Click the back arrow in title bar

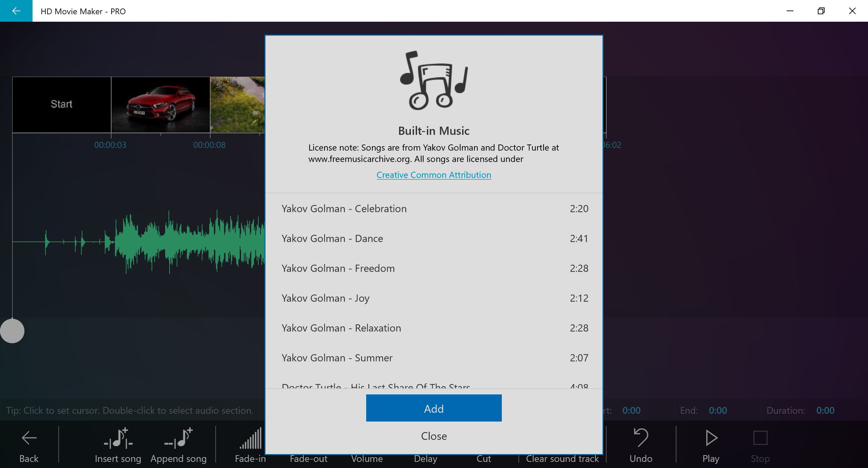pos(16,11)
